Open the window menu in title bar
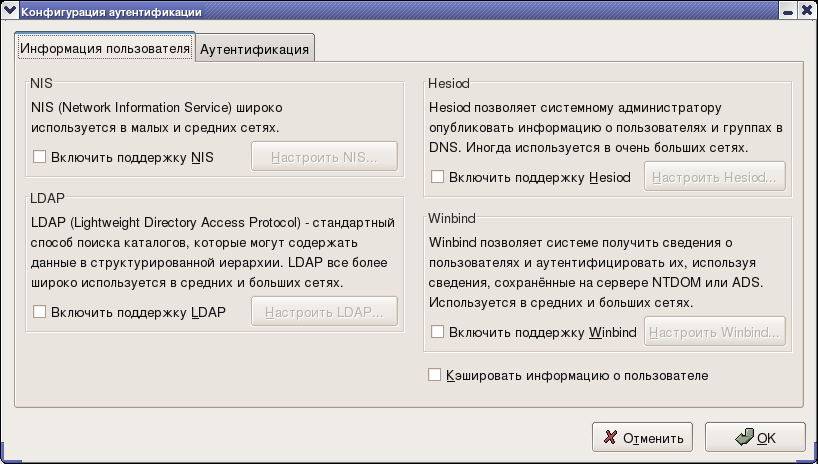Screen dimensions: 818x464 10,12
